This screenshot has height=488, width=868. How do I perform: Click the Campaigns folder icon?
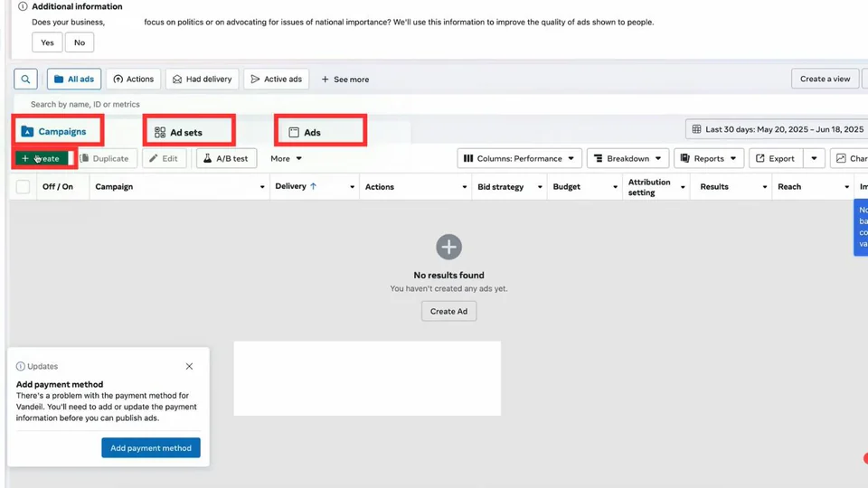pos(27,131)
